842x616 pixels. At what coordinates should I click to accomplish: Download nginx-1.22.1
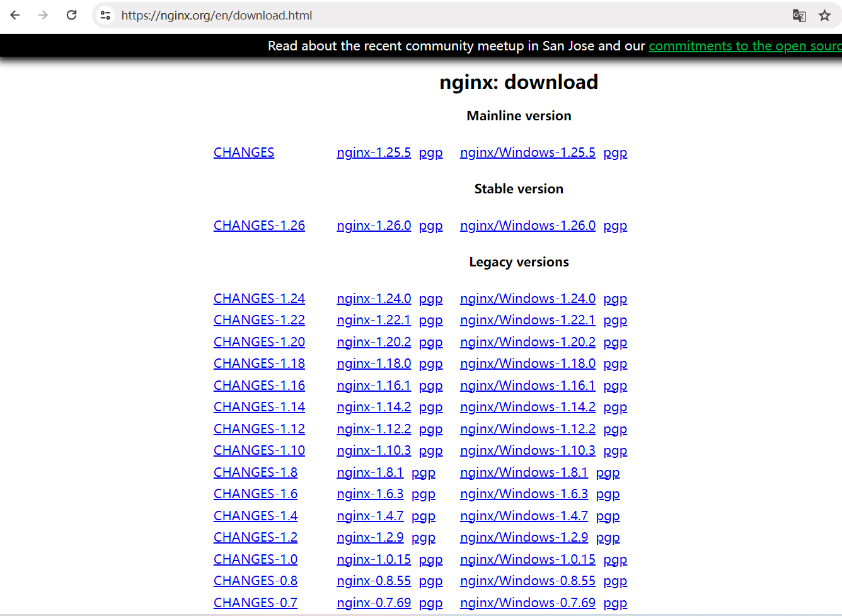tap(374, 320)
